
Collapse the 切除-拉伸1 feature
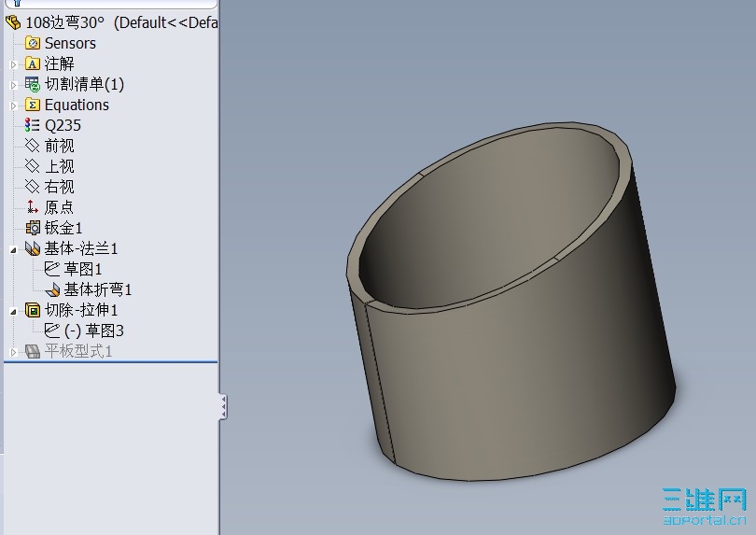[13, 311]
